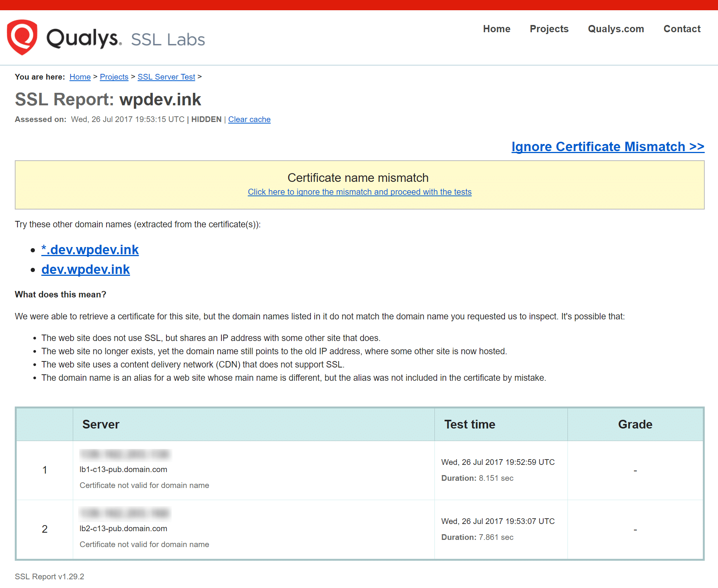The width and height of the screenshot is (718, 588).
Task: Click the yellow Certificate name mismatch banner
Action: click(359, 178)
